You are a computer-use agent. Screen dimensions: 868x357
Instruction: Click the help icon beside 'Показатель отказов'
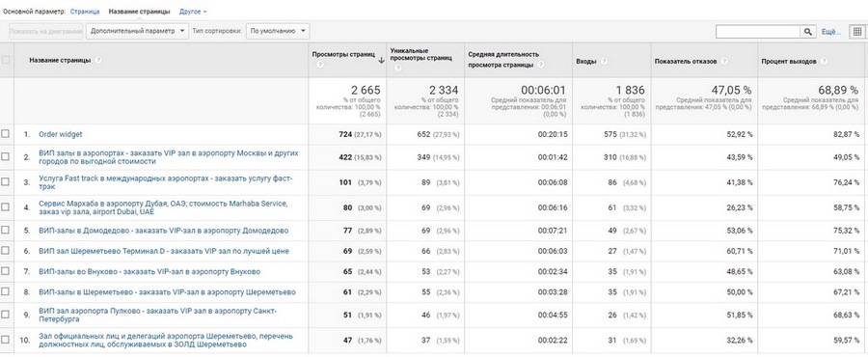coord(724,62)
